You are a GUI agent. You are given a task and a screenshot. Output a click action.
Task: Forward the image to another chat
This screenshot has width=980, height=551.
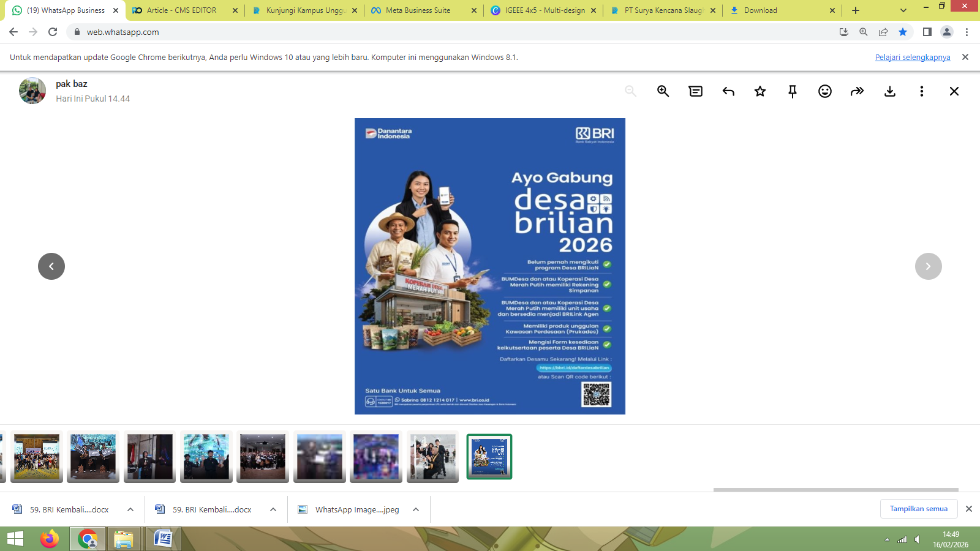858,91
